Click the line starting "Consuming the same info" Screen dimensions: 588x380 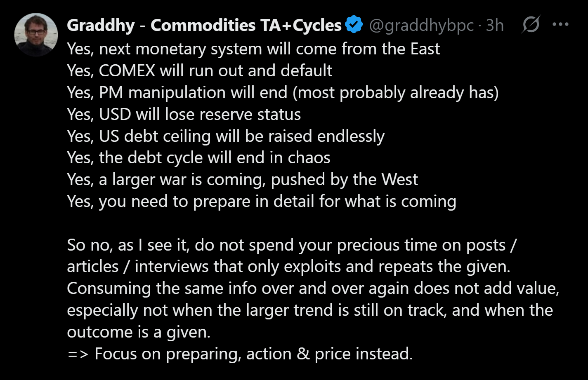pos(313,289)
